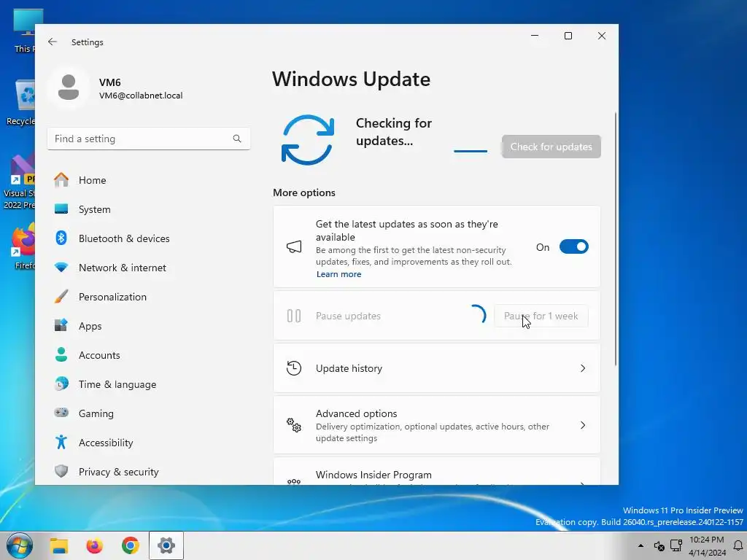Click the search magnifier in Find a setting
Image resolution: width=747 pixels, height=560 pixels.
237,139
